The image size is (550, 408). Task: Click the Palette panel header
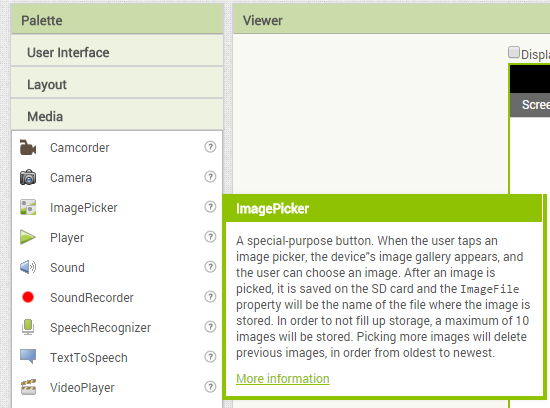tap(117, 20)
